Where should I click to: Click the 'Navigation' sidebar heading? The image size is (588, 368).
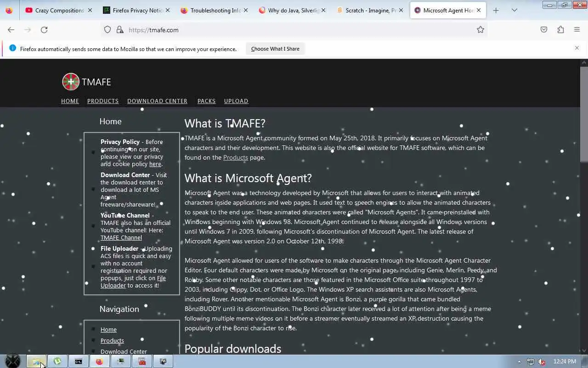tap(119, 309)
